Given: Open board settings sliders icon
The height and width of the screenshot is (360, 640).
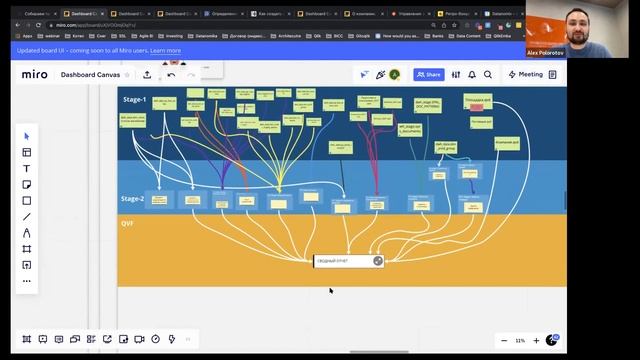Looking at the screenshot, I should 456,75.
